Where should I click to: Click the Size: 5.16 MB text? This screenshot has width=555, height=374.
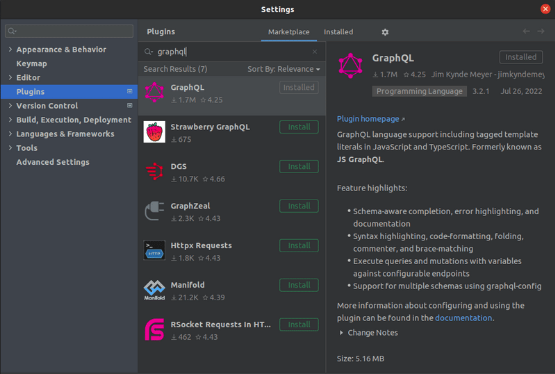(360, 359)
